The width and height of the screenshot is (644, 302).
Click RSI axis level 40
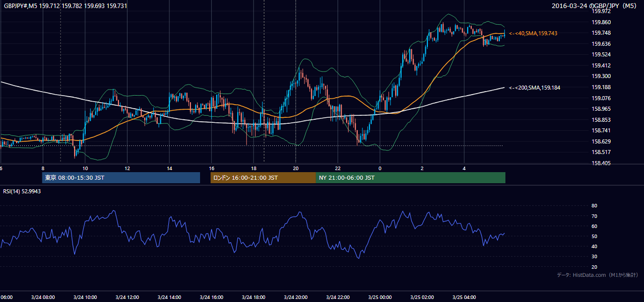click(x=594, y=246)
